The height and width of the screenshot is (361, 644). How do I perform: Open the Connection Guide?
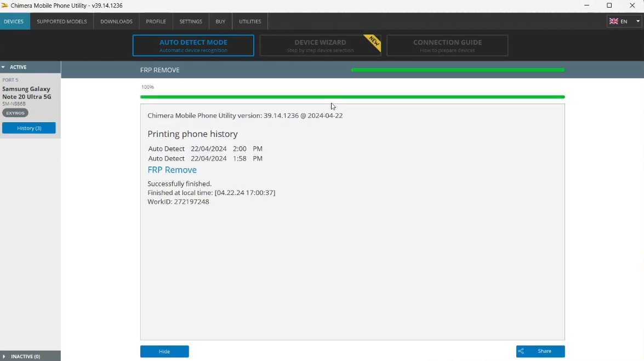[x=447, y=45]
